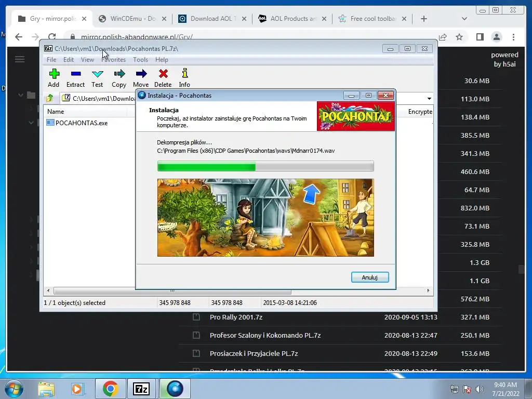
Task: Open a new Chrome tab
Action: (424, 19)
